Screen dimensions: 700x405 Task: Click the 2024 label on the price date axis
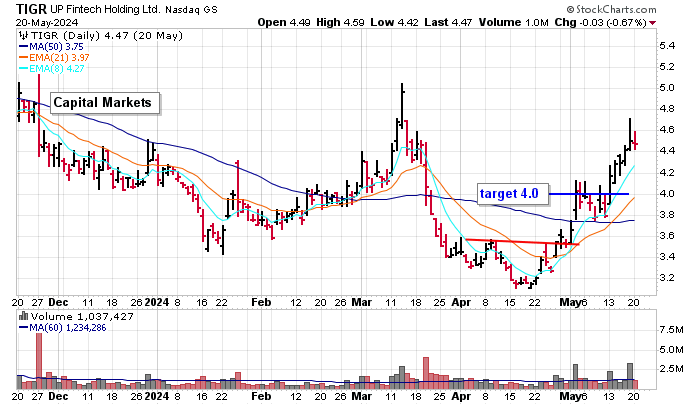[157, 302]
